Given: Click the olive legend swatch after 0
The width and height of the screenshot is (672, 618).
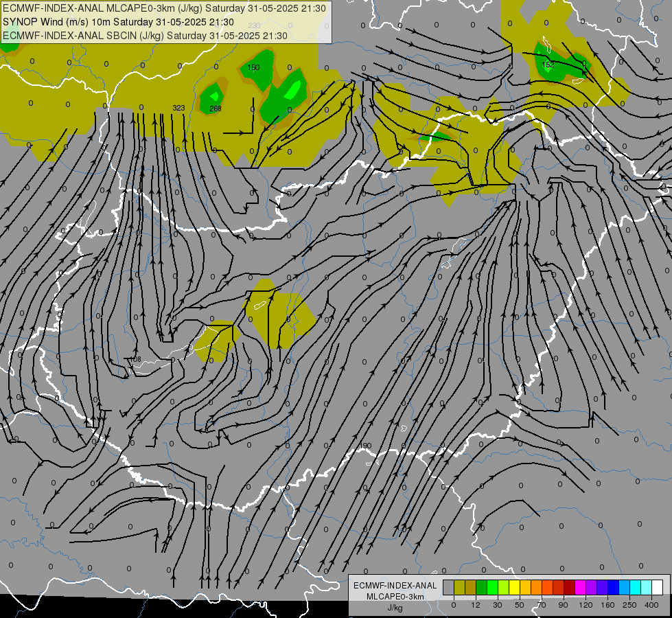Looking at the screenshot, I should (x=459, y=587).
